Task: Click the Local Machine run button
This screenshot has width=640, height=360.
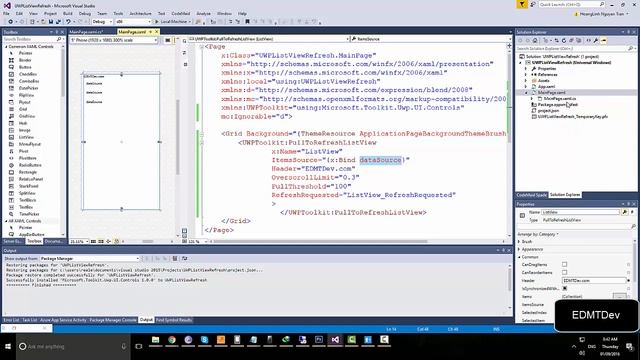Action: click(x=173, y=22)
